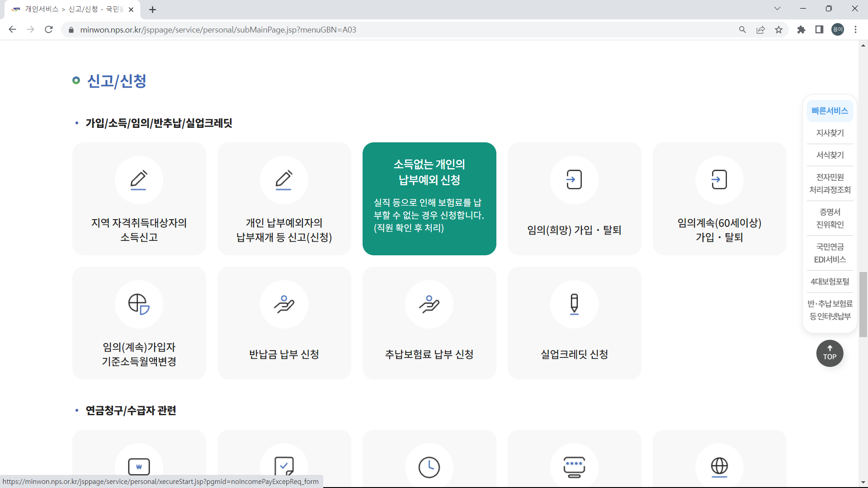Viewport: 868px width, 488px height.
Task: Click the search icon in the browser toolbar
Action: (x=743, y=29)
